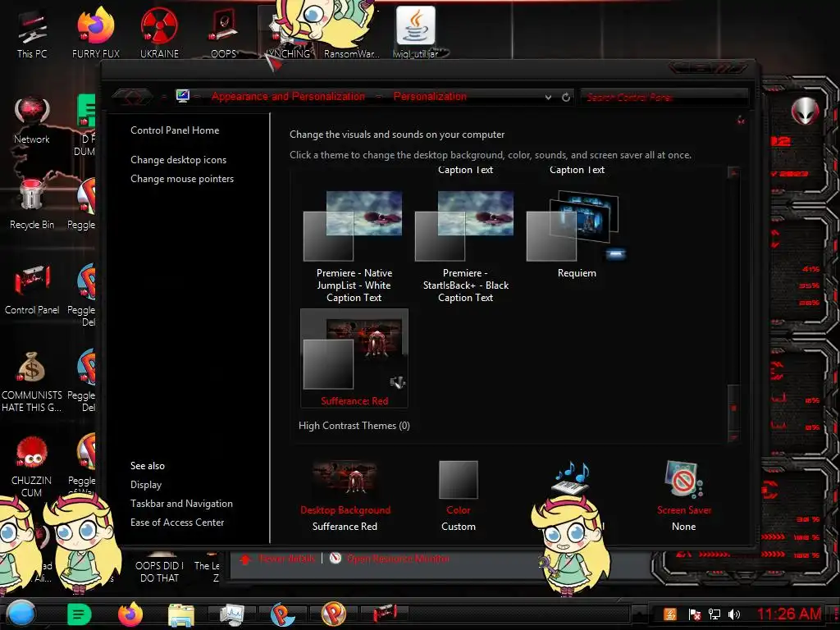Click the High Contrast Themes (0) heading
Screen dimensions: 840x630
[354, 426]
